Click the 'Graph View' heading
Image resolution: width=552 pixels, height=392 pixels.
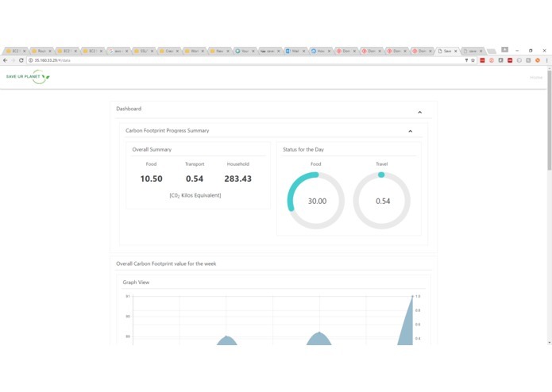(x=136, y=282)
